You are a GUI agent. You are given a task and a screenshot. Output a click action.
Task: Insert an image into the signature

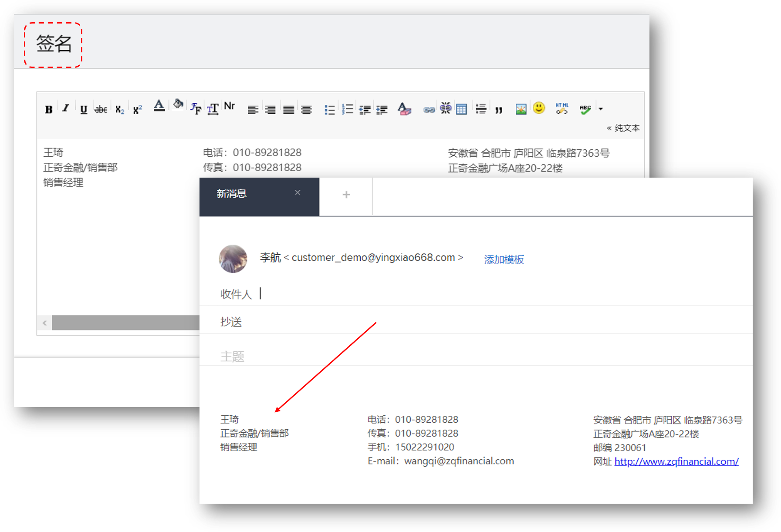coord(521,109)
